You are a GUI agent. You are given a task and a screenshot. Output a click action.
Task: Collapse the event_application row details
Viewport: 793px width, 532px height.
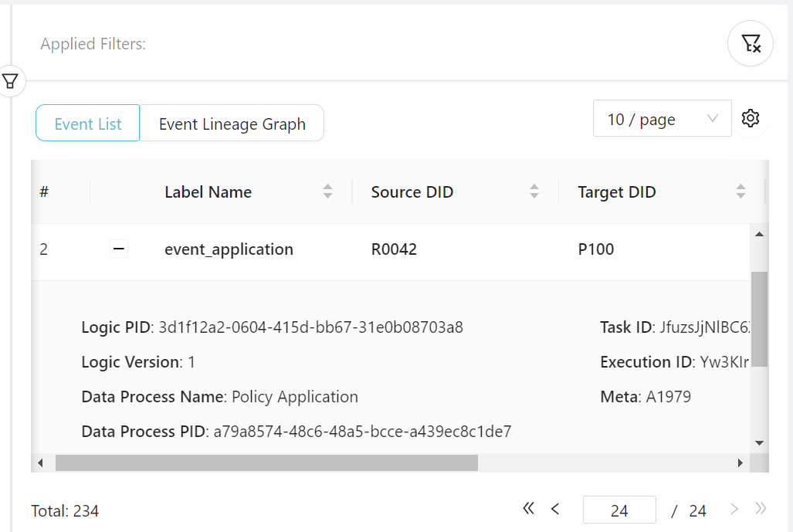pyautogui.click(x=118, y=249)
